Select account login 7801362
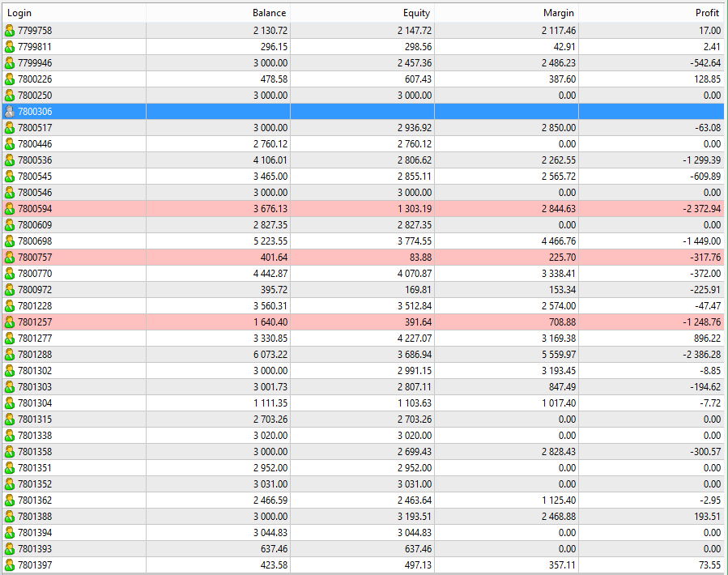 point(35,500)
